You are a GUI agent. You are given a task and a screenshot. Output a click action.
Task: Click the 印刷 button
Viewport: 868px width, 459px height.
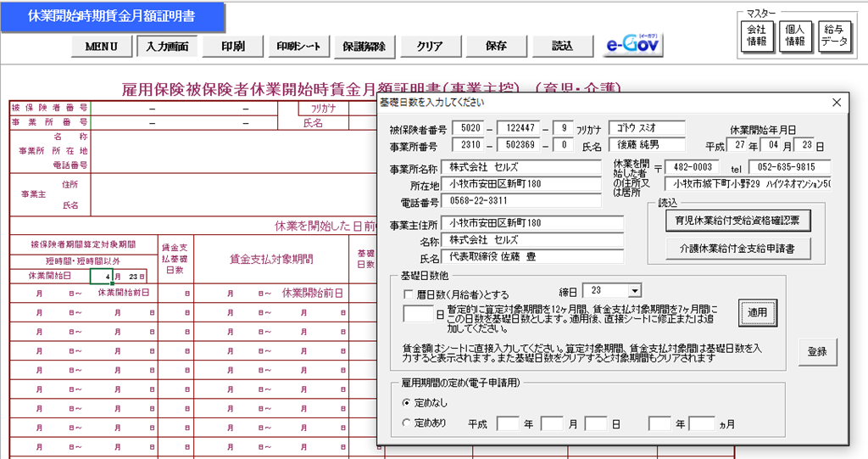[233, 47]
